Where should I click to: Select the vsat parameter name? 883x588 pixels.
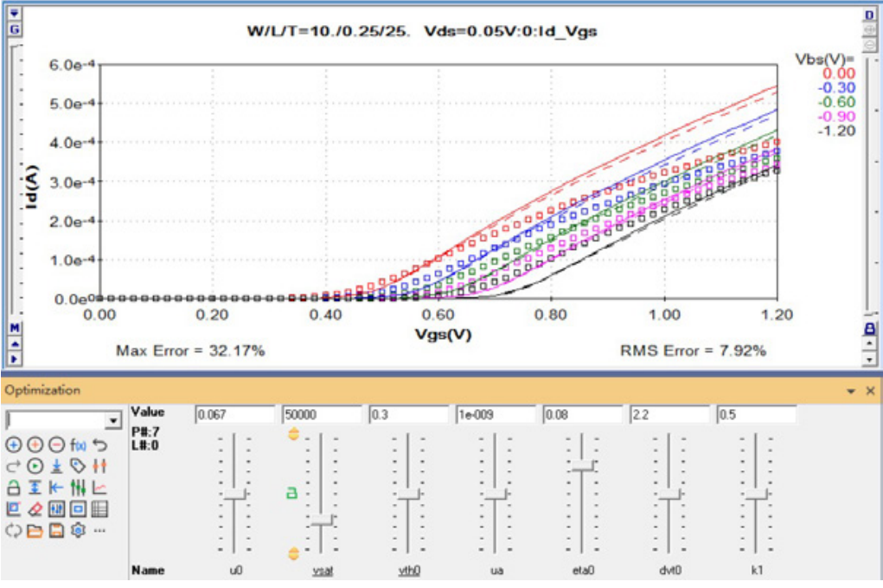[x=323, y=571]
